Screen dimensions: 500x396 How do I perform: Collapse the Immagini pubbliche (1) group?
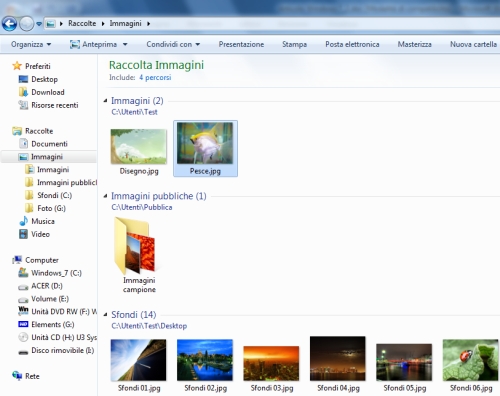tap(105, 196)
